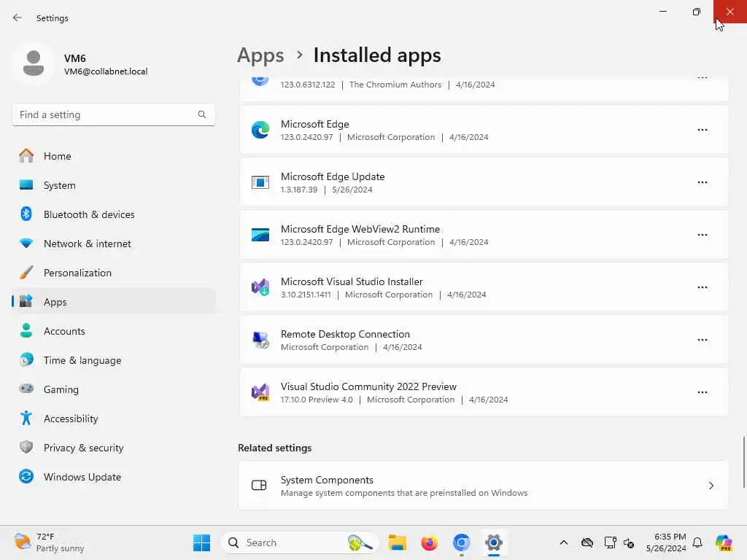
Task: Focus the Find a setting search box
Action: (113, 114)
